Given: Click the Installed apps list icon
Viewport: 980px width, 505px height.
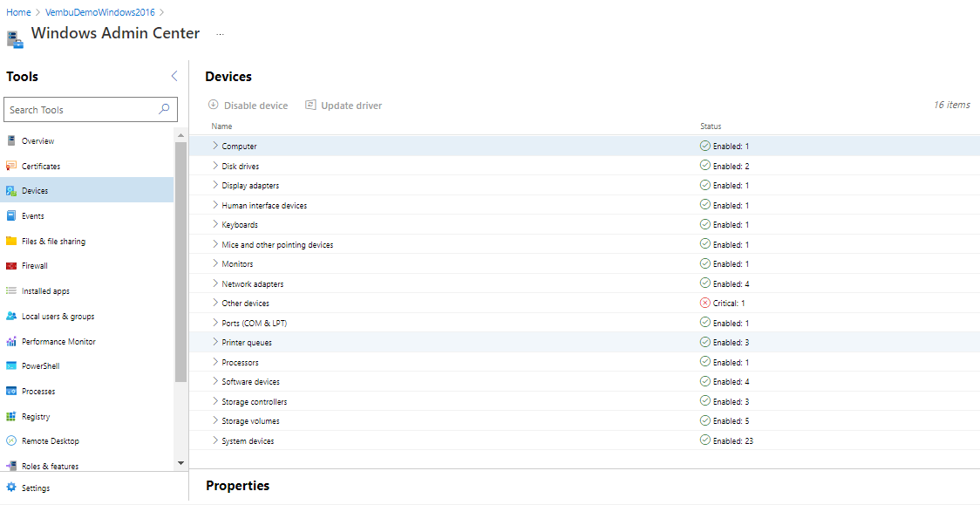Looking at the screenshot, I should pos(10,290).
